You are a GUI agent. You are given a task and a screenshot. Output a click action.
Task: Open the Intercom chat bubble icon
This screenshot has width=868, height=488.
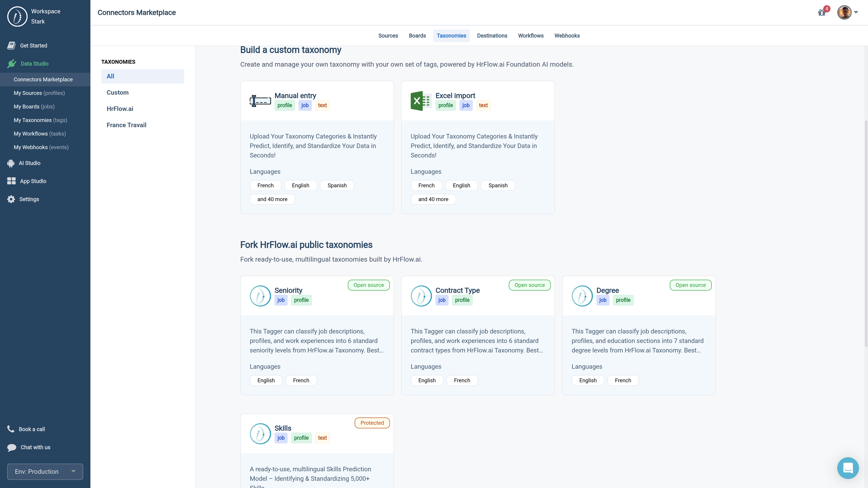848,468
